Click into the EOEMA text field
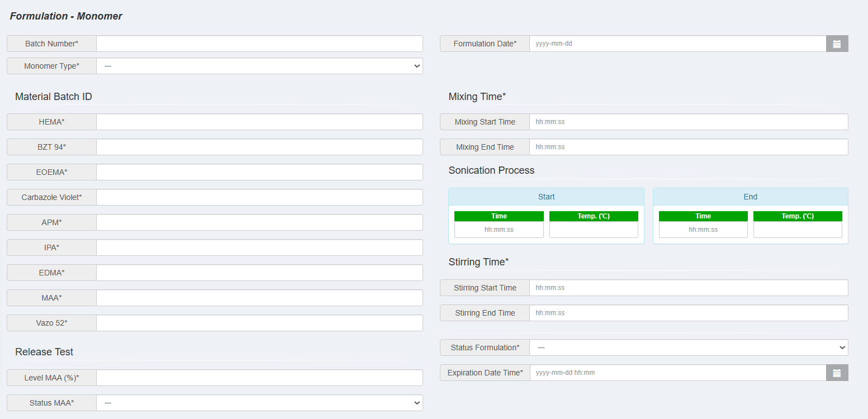The width and height of the screenshot is (868, 419). [259, 172]
